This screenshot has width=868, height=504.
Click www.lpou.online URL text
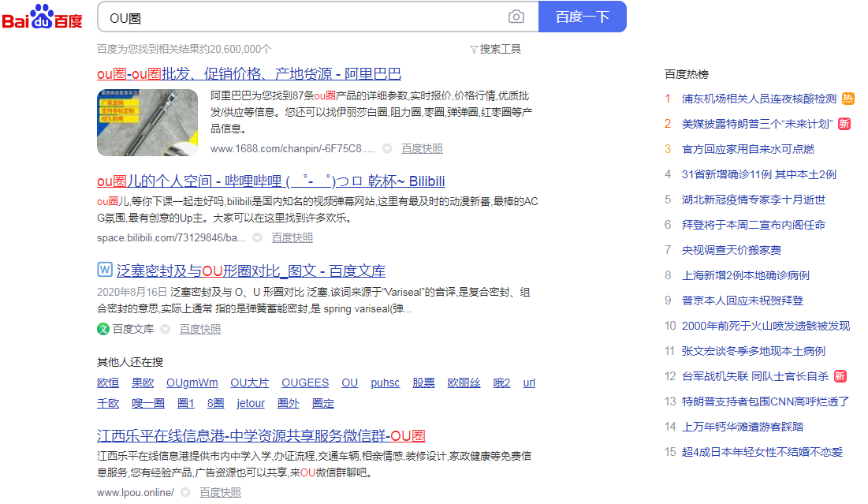click(136, 492)
